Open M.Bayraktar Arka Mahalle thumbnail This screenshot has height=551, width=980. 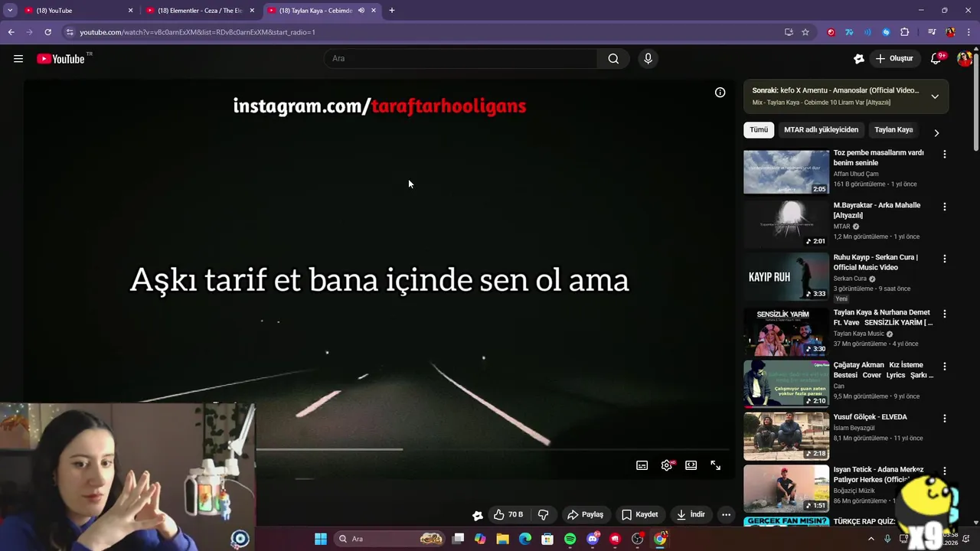coord(786,224)
